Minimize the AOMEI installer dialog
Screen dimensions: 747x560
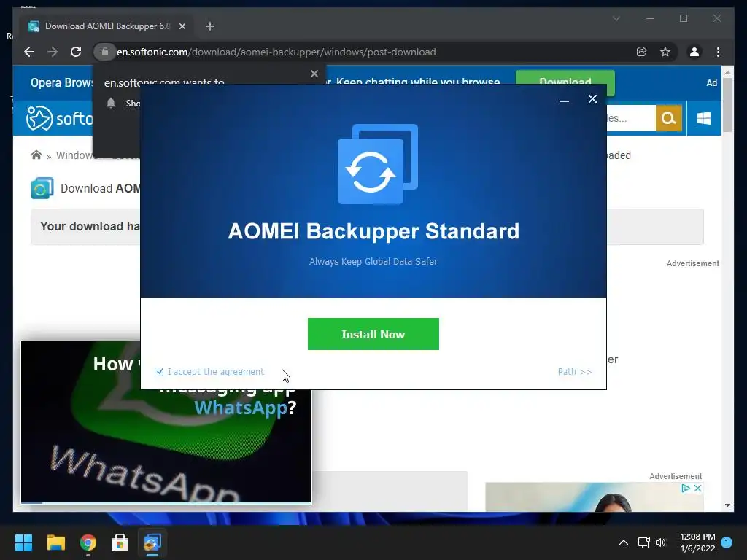coord(564,99)
